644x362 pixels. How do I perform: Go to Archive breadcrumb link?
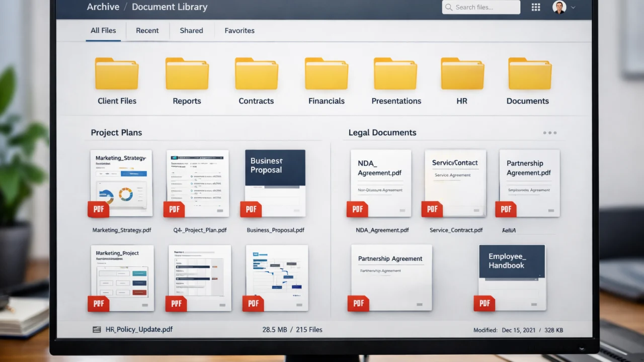tap(104, 7)
